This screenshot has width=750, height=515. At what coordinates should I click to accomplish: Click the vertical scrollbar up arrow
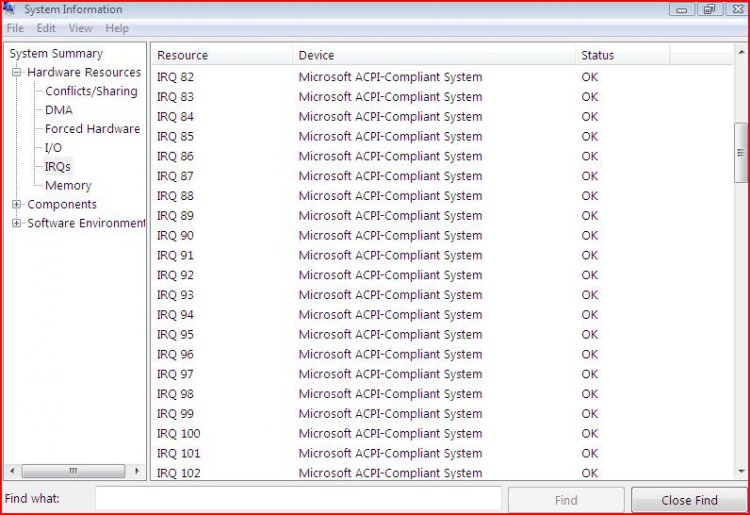coord(741,52)
